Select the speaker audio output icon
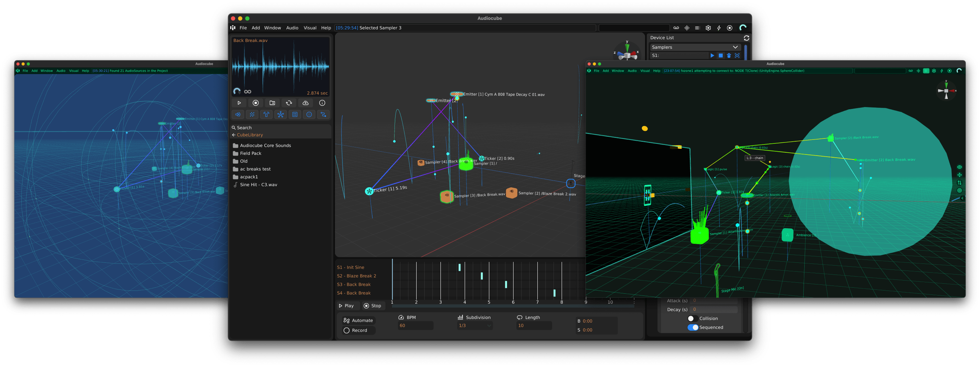Screen dimensions: 980x367 click(x=238, y=114)
